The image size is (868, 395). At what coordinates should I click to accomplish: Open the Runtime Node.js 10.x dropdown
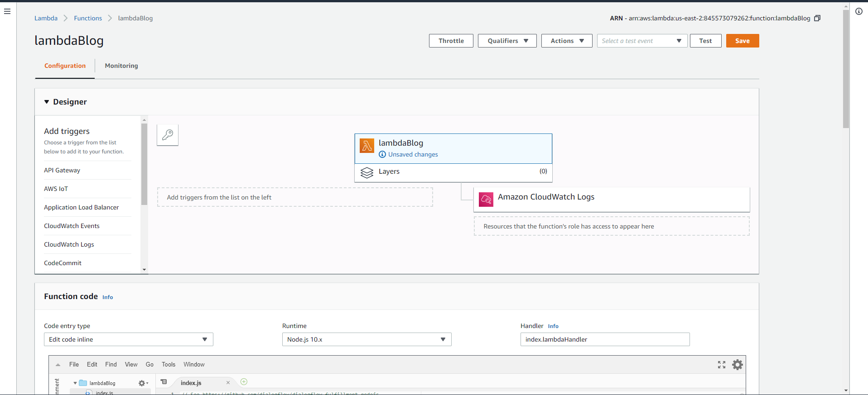(x=366, y=339)
